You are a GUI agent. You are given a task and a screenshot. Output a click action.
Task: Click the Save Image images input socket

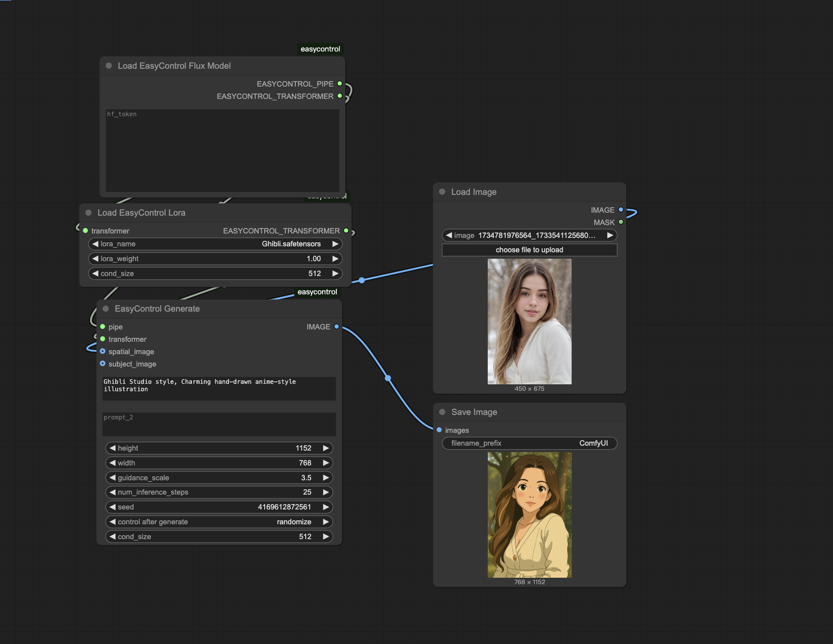(x=439, y=430)
